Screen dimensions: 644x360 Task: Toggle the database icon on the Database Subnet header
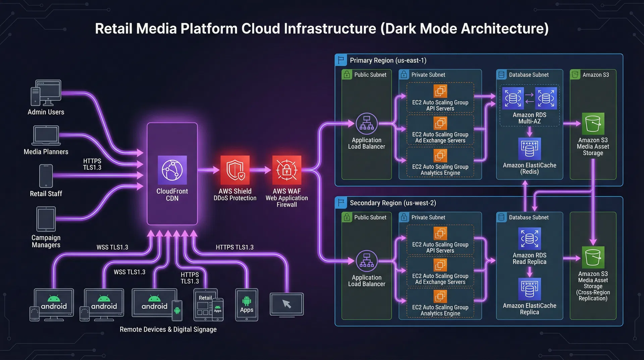pos(501,75)
